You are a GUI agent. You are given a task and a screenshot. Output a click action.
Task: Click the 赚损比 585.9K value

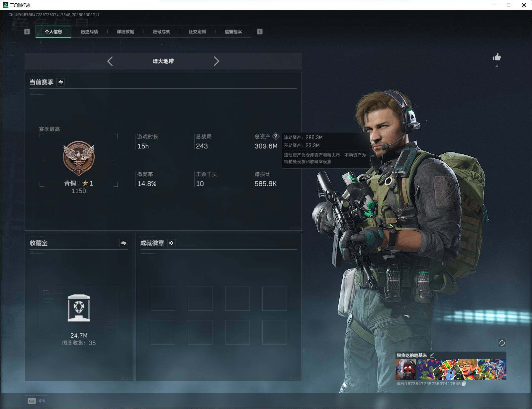pos(266,184)
